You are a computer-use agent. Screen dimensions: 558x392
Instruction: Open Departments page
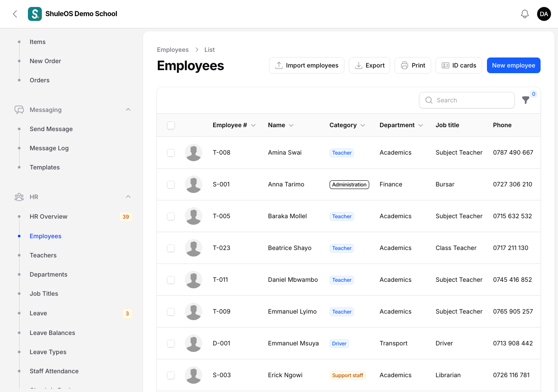[48, 274]
